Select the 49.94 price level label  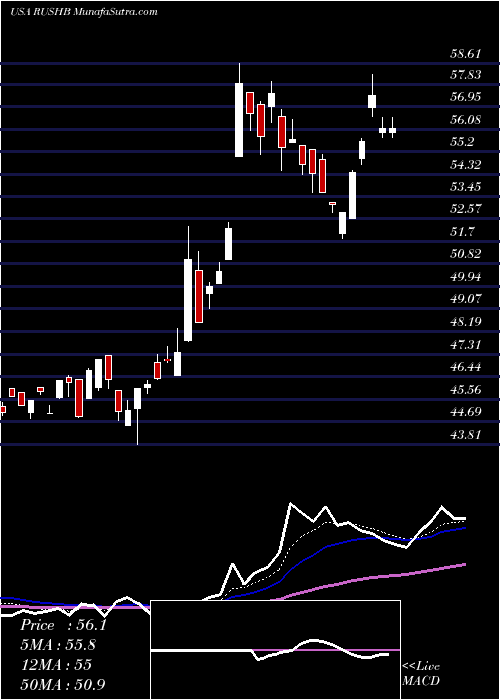click(466, 277)
